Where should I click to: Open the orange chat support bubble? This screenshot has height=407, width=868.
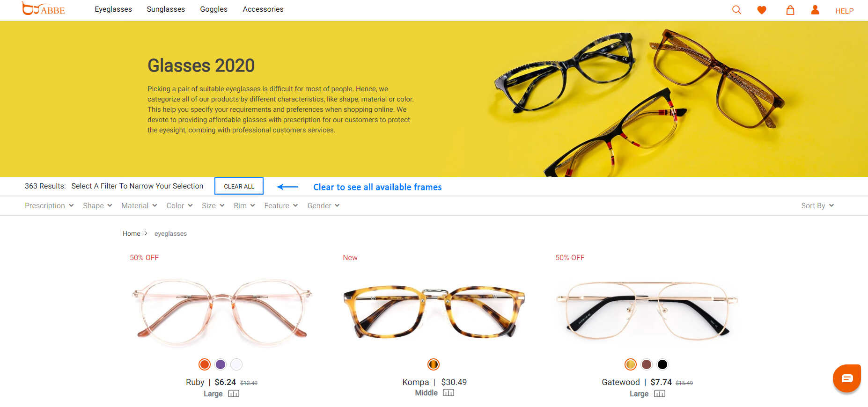[847, 378]
